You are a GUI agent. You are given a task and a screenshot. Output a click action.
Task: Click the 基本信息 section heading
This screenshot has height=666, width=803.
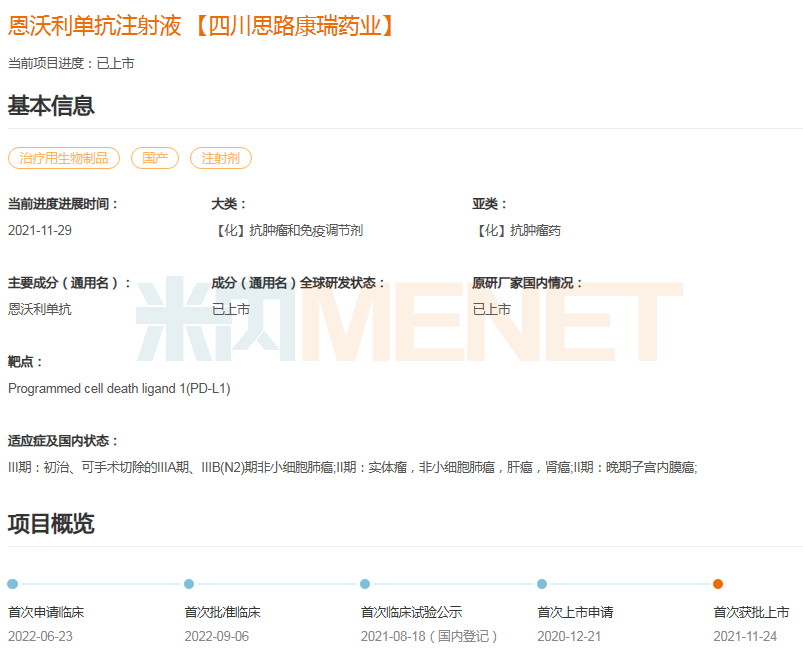51,105
